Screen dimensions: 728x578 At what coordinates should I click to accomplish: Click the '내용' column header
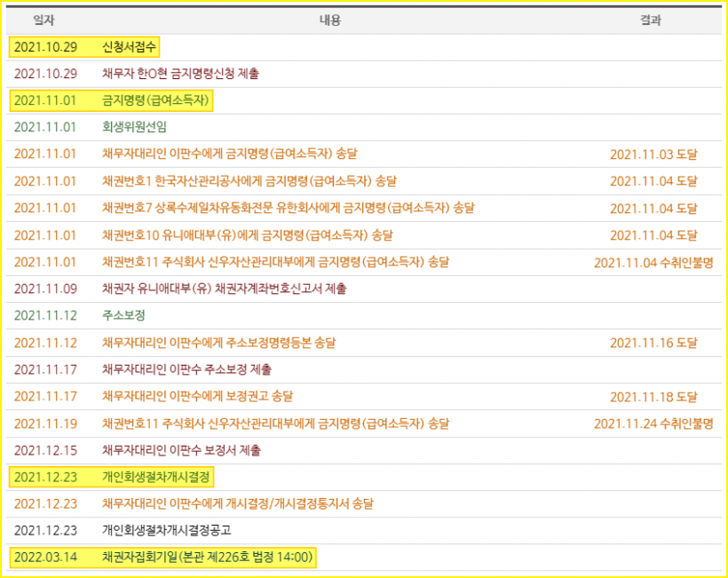click(330, 20)
